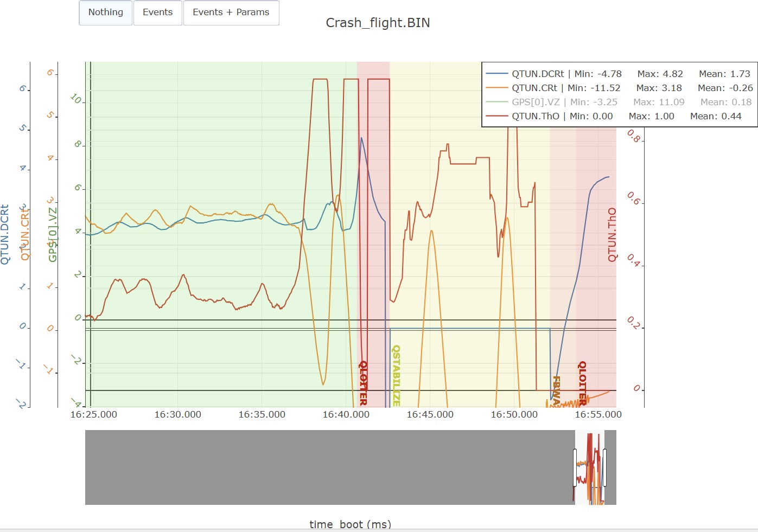This screenshot has width=758, height=532.
Task: Click the right range slider handle
Action: click(x=604, y=467)
